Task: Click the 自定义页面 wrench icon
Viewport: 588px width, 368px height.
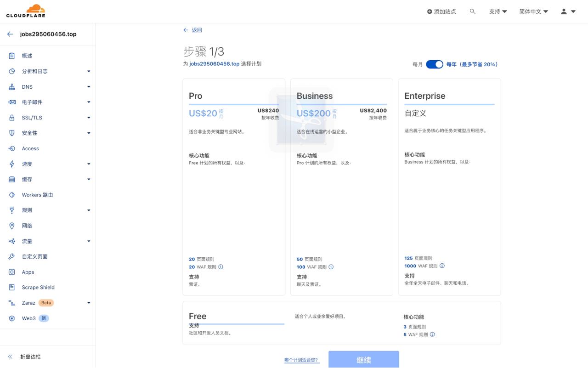Action: point(12,256)
